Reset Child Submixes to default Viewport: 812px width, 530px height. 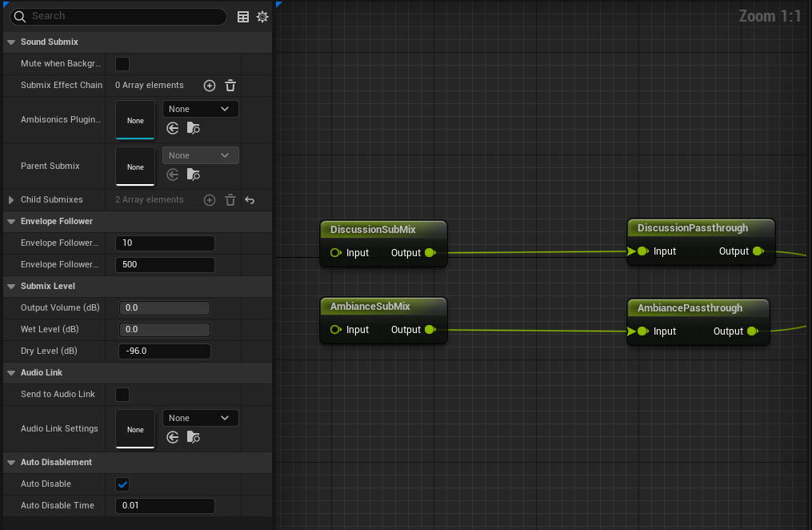click(x=250, y=200)
